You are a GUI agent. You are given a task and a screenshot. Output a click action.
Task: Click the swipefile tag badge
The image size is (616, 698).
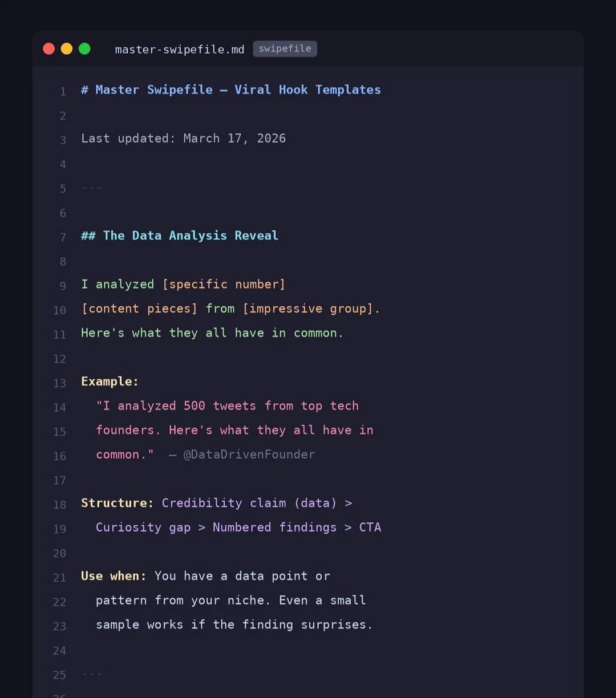click(x=285, y=49)
